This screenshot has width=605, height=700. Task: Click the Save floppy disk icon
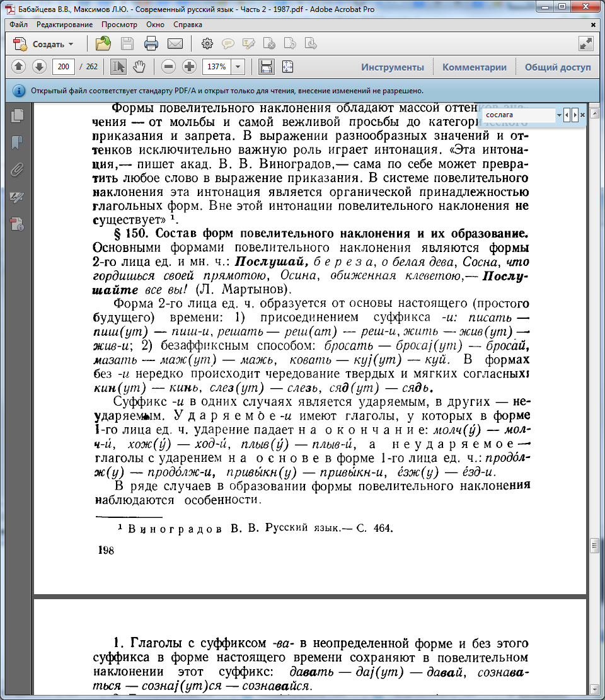(127, 43)
